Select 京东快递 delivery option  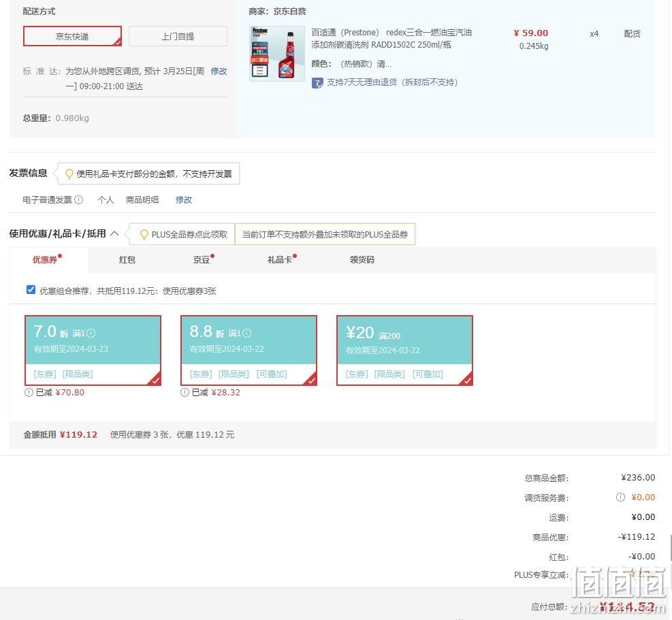click(x=72, y=36)
